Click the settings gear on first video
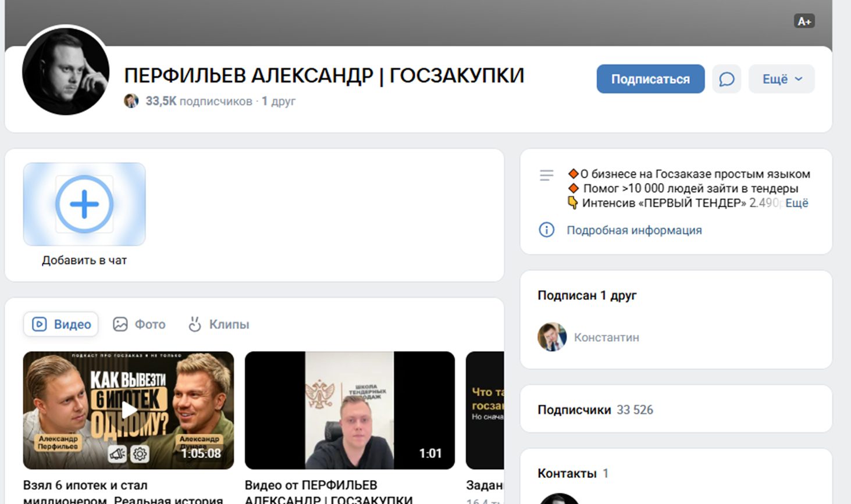The width and height of the screenshot is (851, 504). point(140,453)
